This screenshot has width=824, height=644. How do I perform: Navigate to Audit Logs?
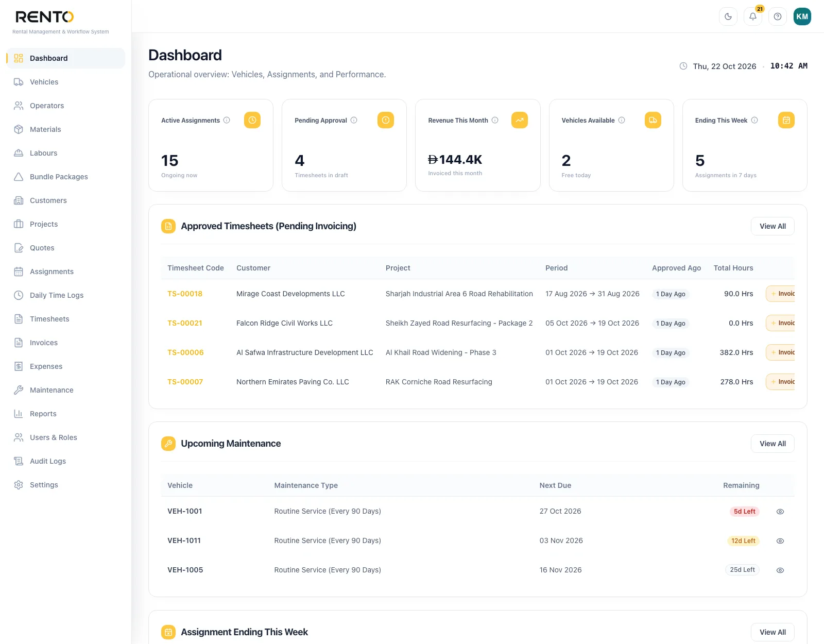point(65,461)
